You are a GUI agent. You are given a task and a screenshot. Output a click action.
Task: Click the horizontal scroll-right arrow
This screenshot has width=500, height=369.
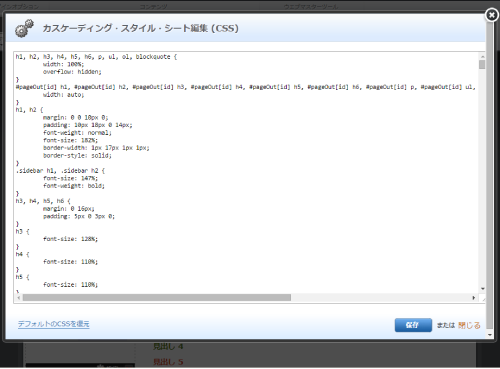pyautogui.click(x=473, y=298)
